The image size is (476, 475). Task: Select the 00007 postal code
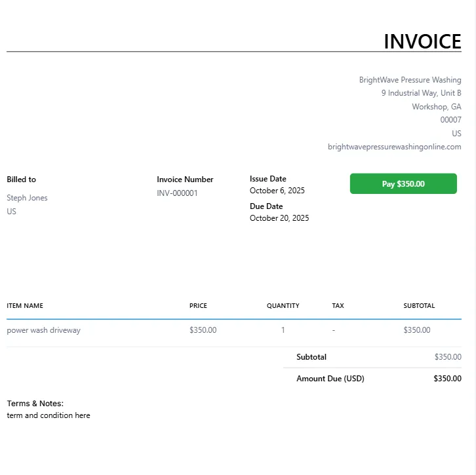click(450, 120)
